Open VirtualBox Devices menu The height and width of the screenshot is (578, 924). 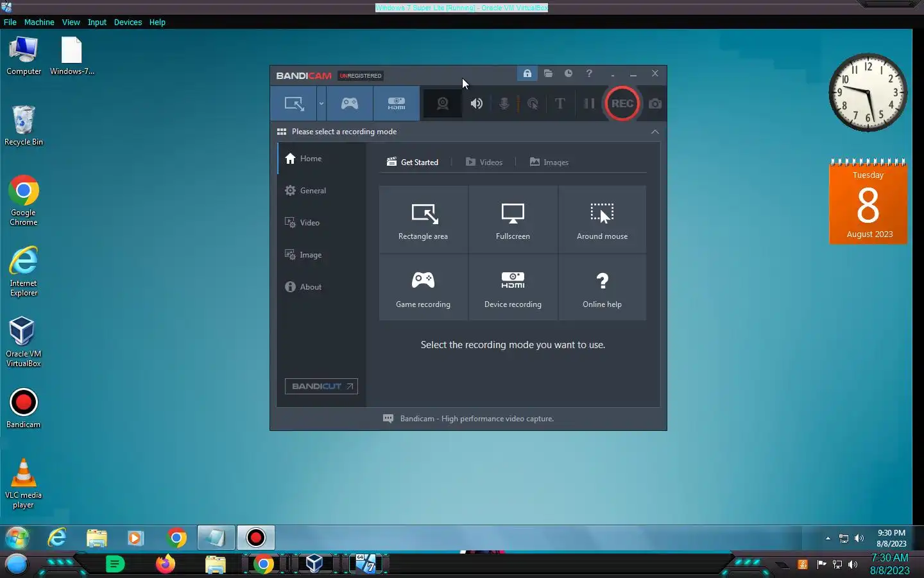[128, 22]
